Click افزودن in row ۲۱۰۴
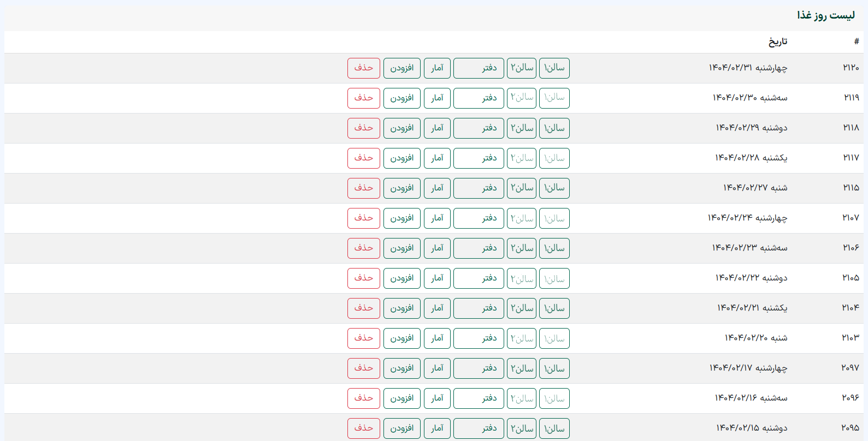 click(402, 308)
